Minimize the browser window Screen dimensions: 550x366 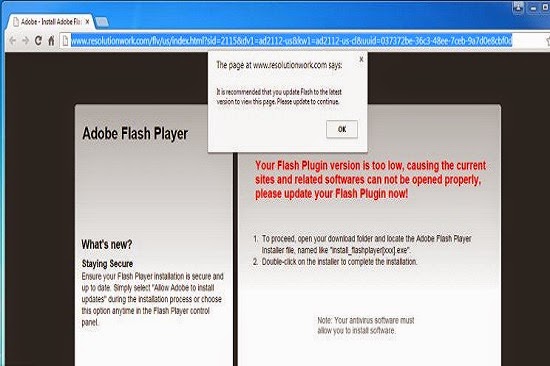pos(533,8)
